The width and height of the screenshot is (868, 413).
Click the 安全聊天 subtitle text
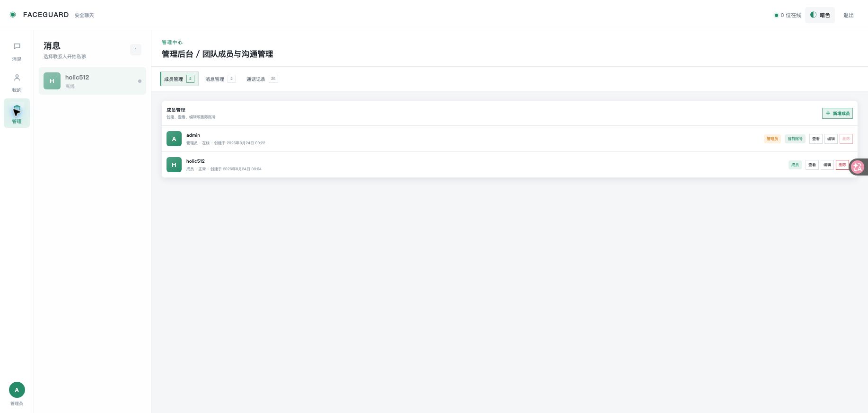84,16
